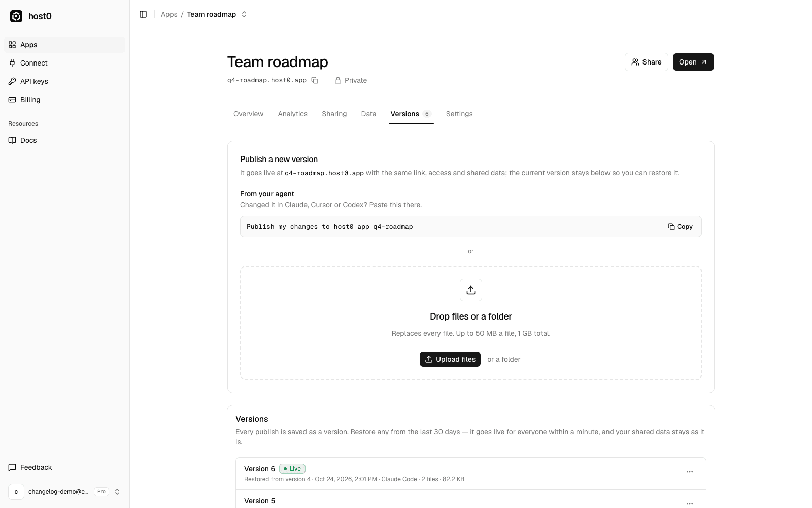
Task: Open Feedback from the sidebar
Action: [x=64, y=467]
